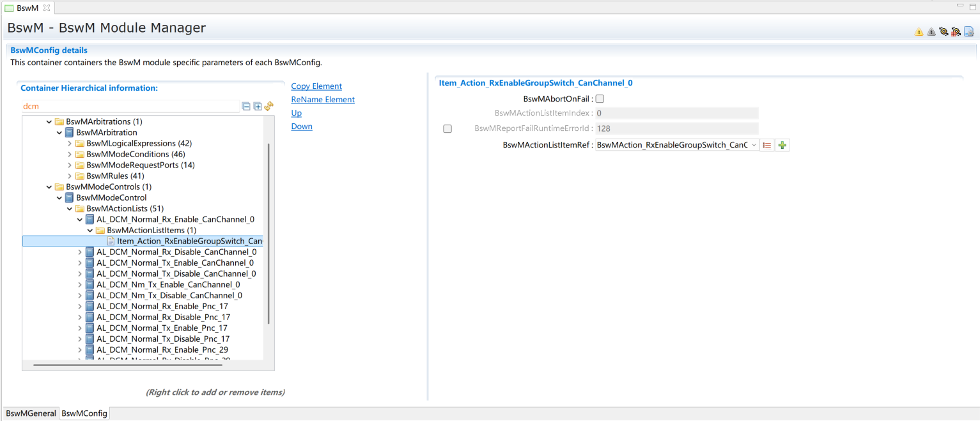Select the BswMConfig bottom tab
The image size is (980, 421).
[x=84, y=413]
